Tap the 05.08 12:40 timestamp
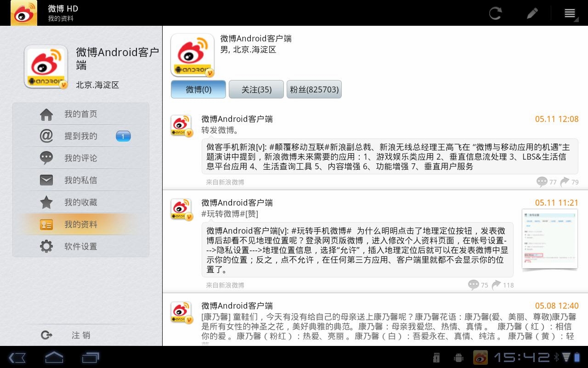The image size is (588, 368). (x=557, y=306)
